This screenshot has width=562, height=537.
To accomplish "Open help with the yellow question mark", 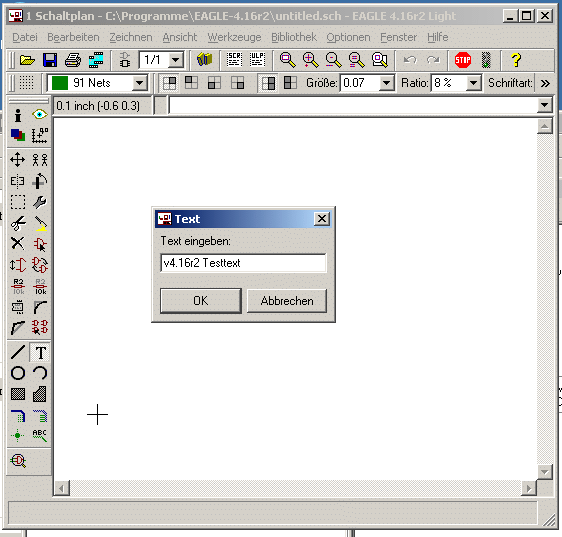I will click(516, 60).
